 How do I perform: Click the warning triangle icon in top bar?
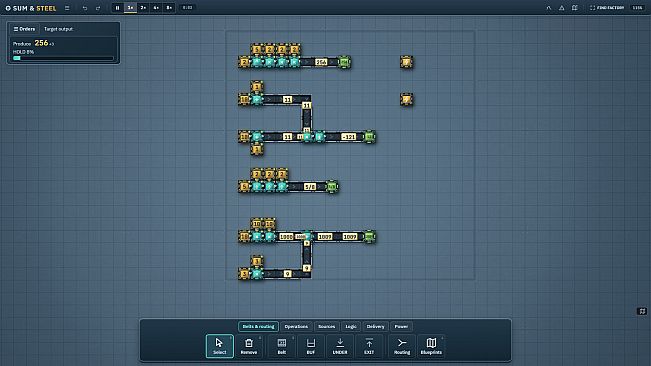(561, 8)
